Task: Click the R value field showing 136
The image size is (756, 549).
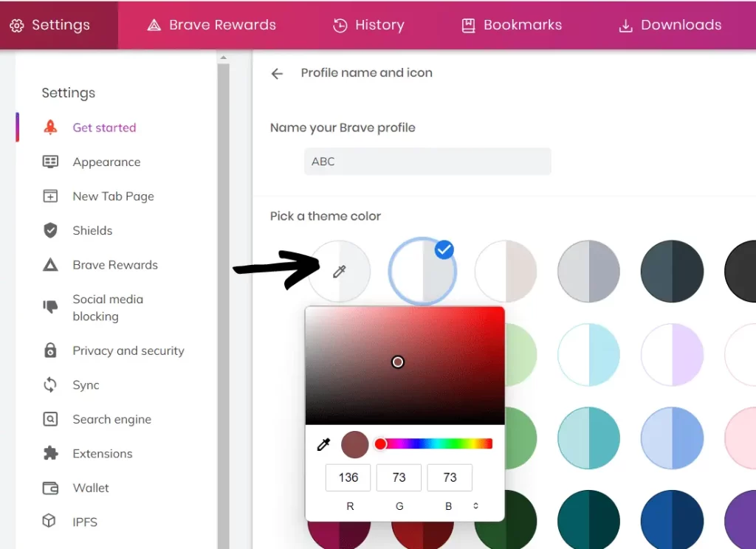Action: point(348,477)
